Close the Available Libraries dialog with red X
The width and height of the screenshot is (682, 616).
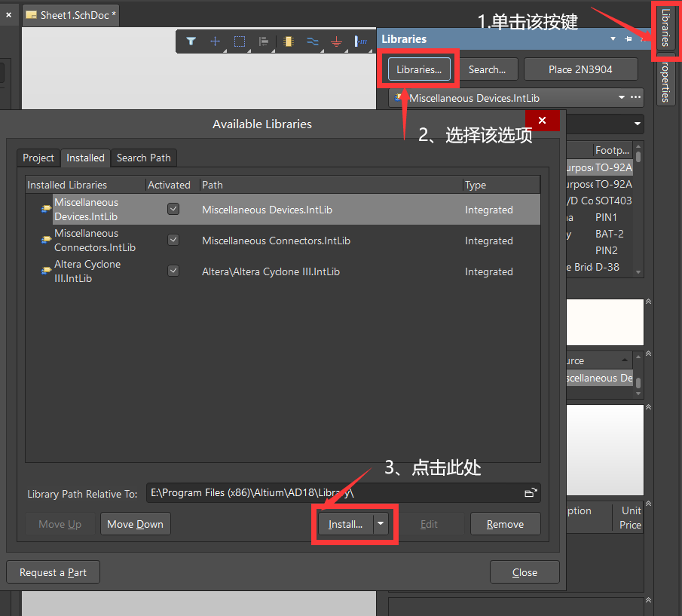click(x=542, y=120)
